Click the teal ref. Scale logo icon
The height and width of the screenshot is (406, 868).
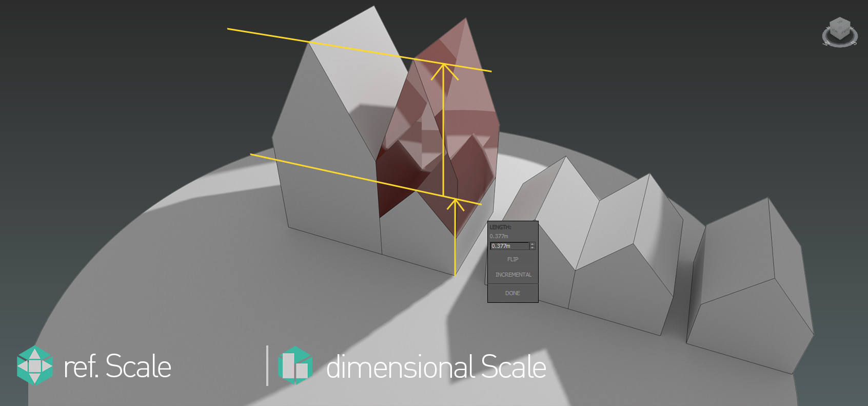point(34,365)
